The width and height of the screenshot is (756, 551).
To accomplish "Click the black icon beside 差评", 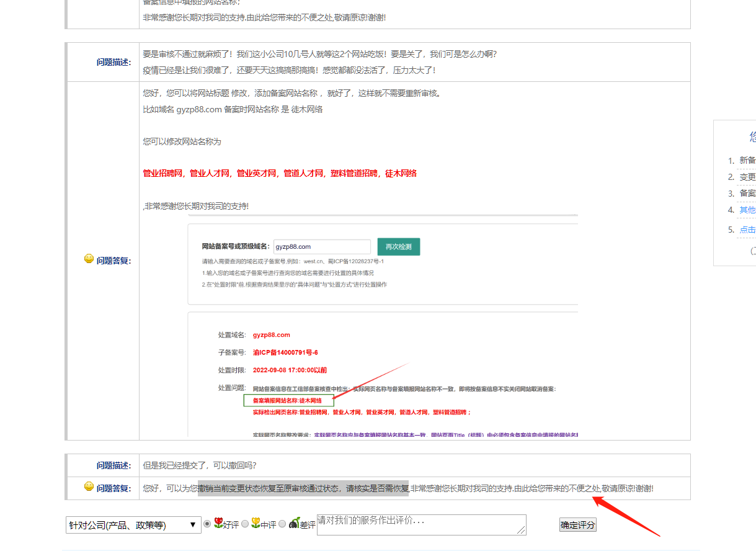I will (x=294, y=524).
